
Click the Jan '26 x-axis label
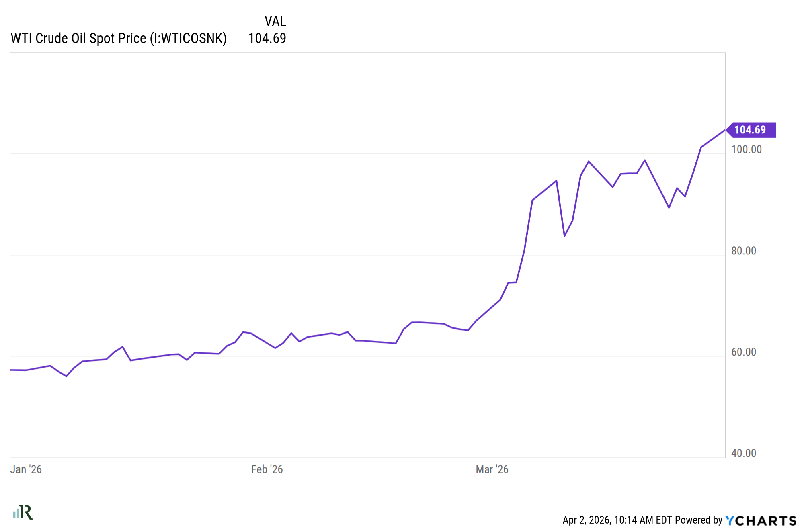(26, 469)
